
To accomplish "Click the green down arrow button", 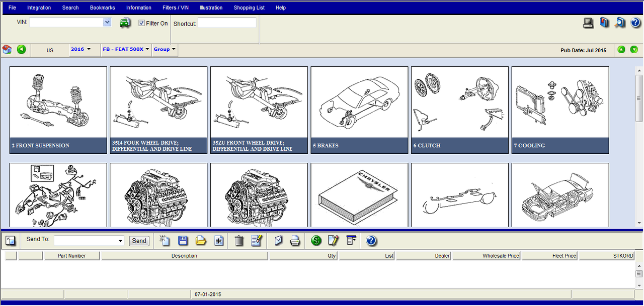I will (x=634, y=50).
